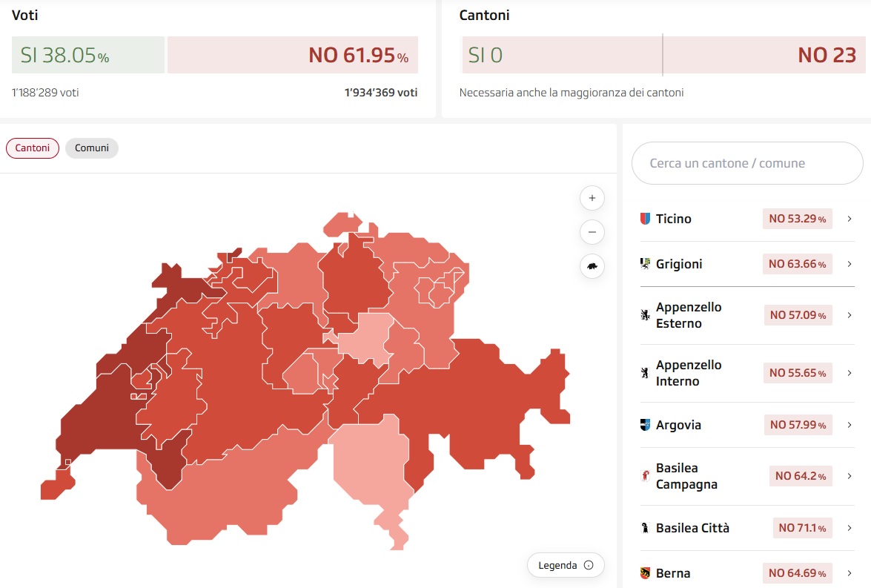Focus the canton/comune search field

point(747,163)
